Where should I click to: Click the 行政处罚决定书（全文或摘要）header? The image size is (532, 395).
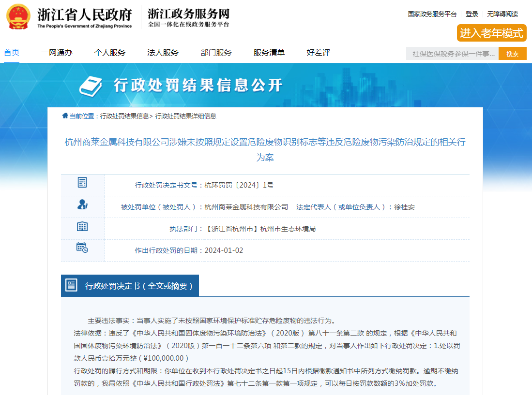(x=130, y=286)
